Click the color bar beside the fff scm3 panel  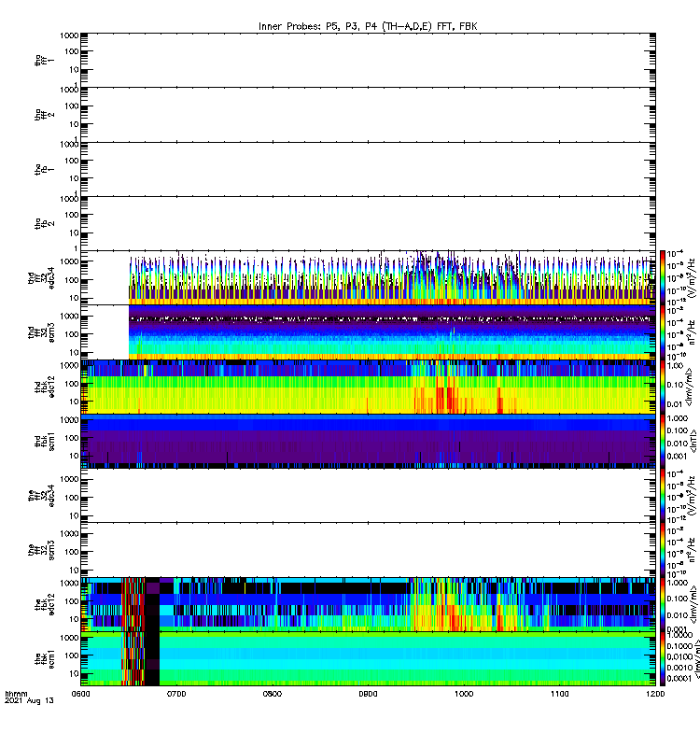663,550
